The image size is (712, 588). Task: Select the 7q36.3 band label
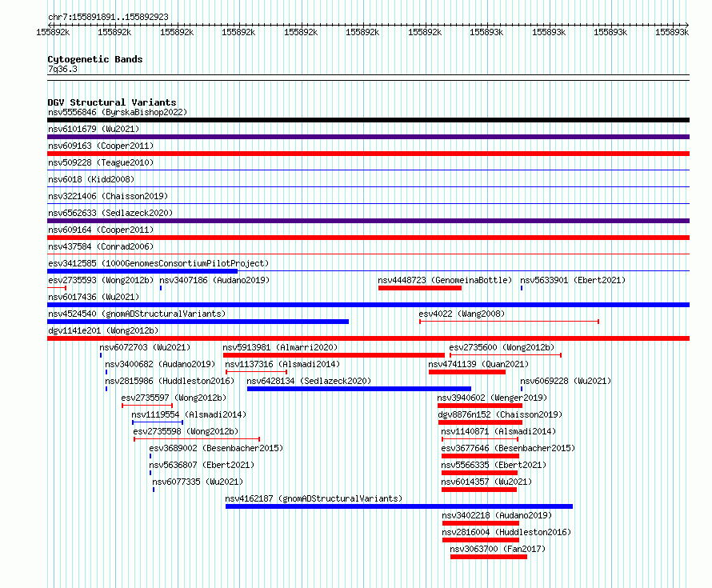[62, 69]
